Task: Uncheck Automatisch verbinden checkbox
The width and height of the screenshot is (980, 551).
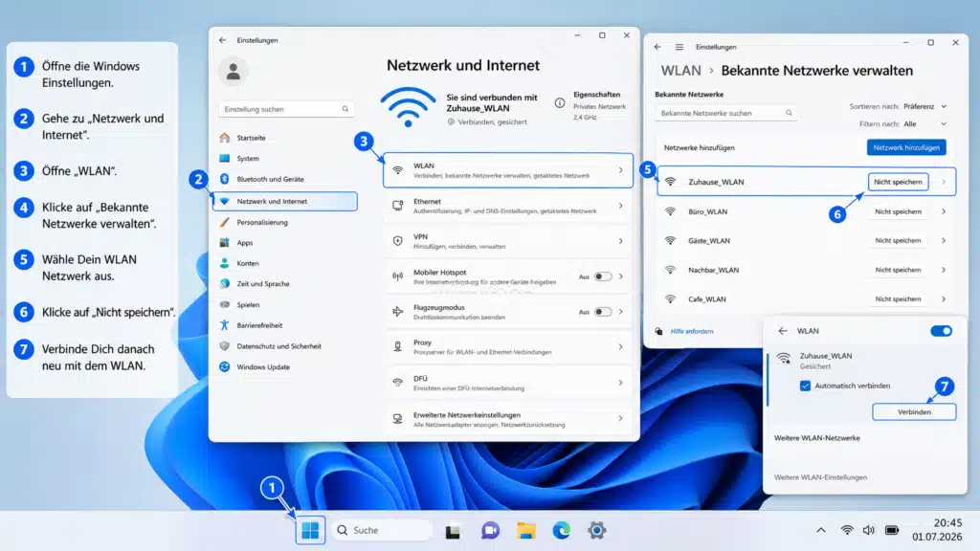Action: [x=805, y=386]
